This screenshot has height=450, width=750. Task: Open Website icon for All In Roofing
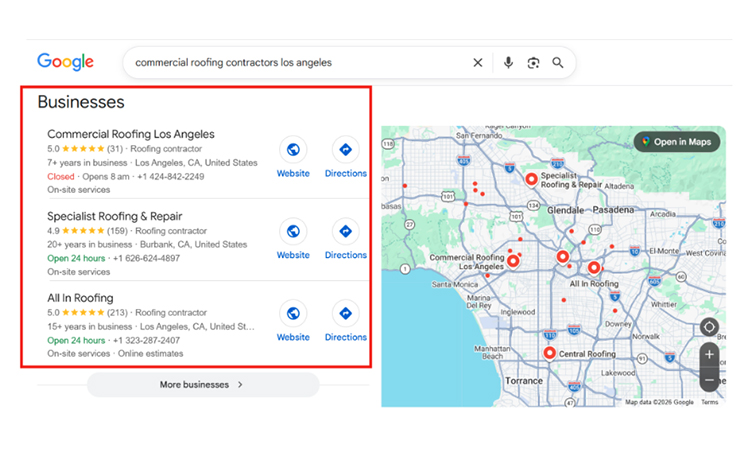click(293, 314)
